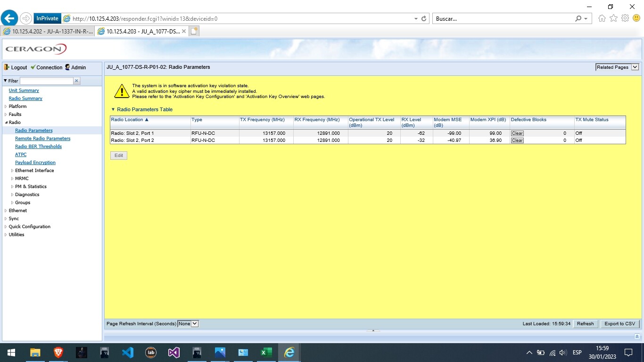Open the browser Tools gear icon
The height and width of the screenshot is (362, 644).
625,18
